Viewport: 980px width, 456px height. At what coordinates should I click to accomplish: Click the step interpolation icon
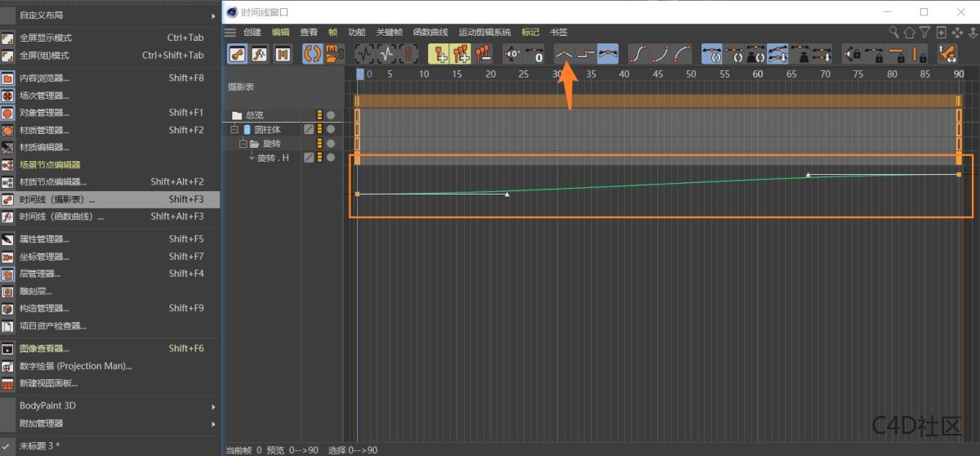pos(585,55)
